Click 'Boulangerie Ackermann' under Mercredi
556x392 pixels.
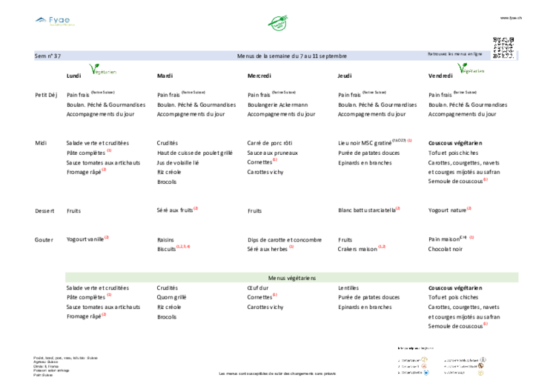click(278, 105)
